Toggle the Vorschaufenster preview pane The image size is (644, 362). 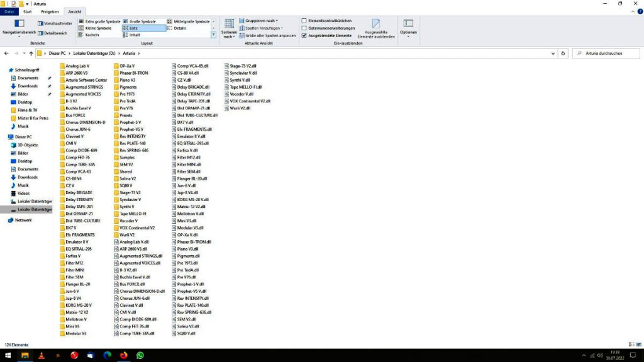click(x=55, y=23)
